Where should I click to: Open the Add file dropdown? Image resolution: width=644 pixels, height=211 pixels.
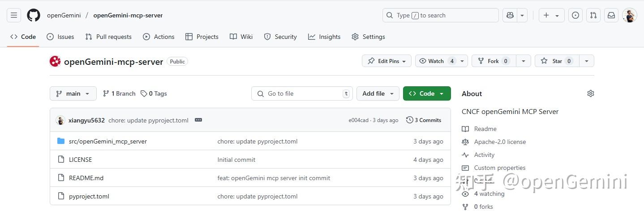point(378,93)
